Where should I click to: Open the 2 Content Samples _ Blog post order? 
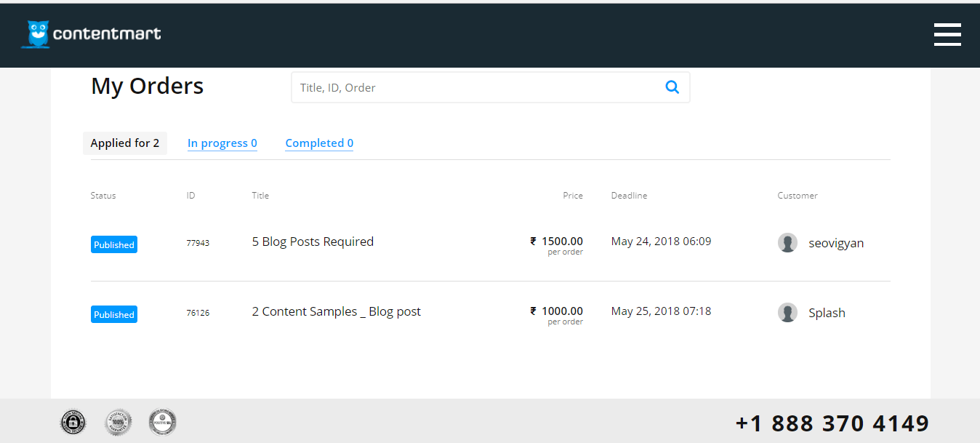tap(337, 311)
